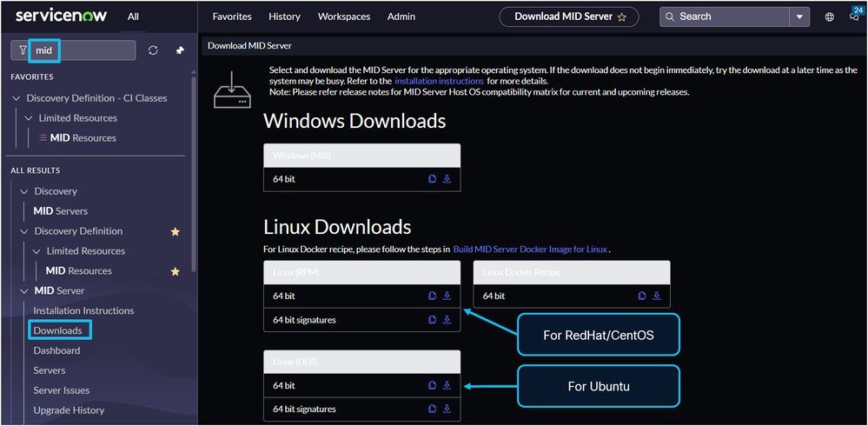Click the global Search field
The image size is (868, 426).
[x=725, y=17]
